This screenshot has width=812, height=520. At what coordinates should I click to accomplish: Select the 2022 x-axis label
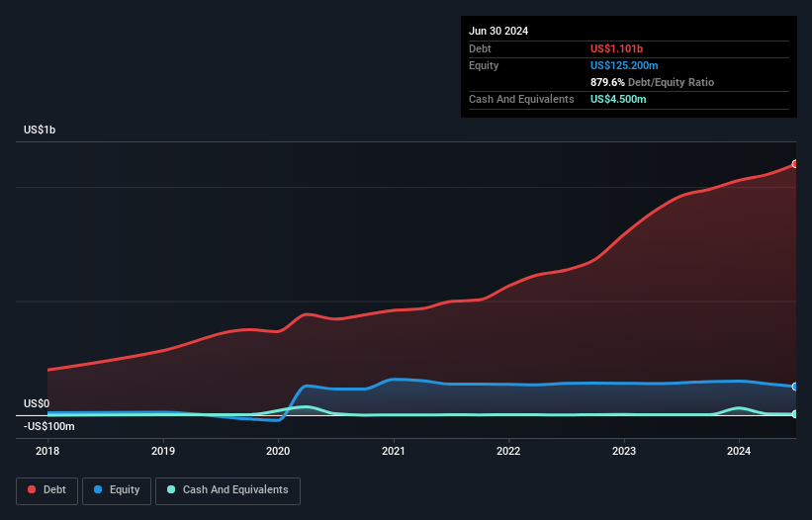point(508,451)
